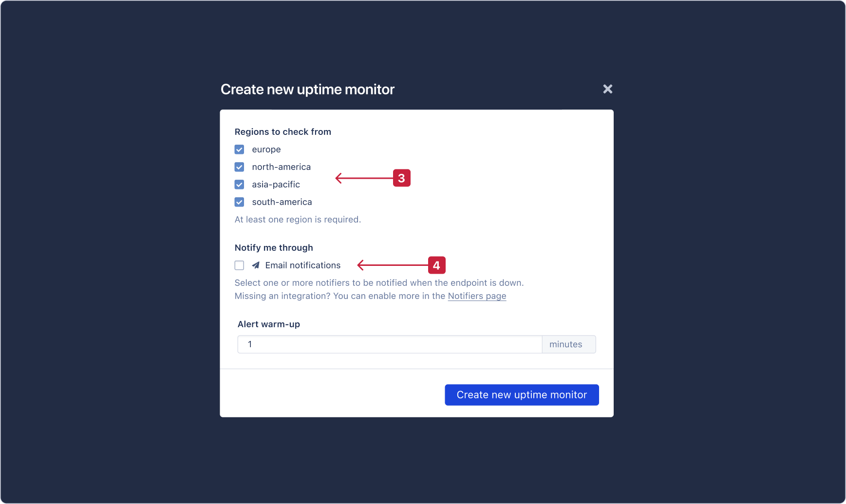
Task: Click the At least one region is required text
Action: point(298,219)
